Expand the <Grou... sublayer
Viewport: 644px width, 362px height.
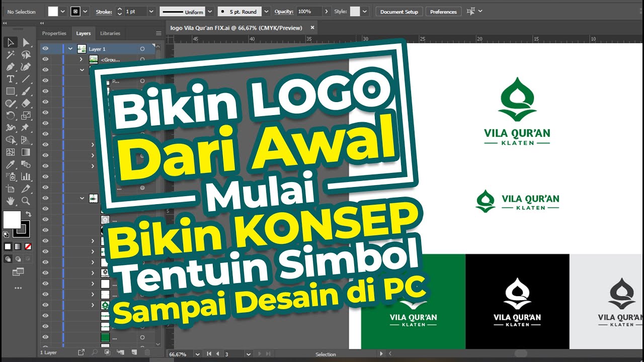[81, 59]
